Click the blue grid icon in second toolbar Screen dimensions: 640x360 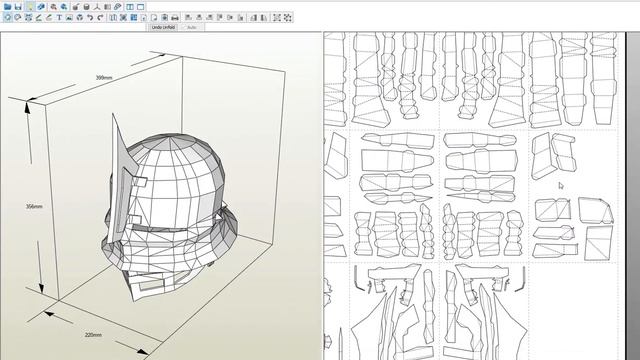pos(133,18)
